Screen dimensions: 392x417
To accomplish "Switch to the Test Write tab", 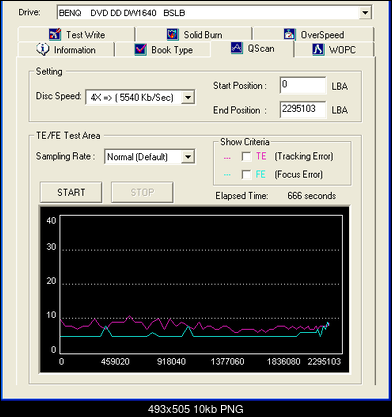I will click(x=77, y=34).
